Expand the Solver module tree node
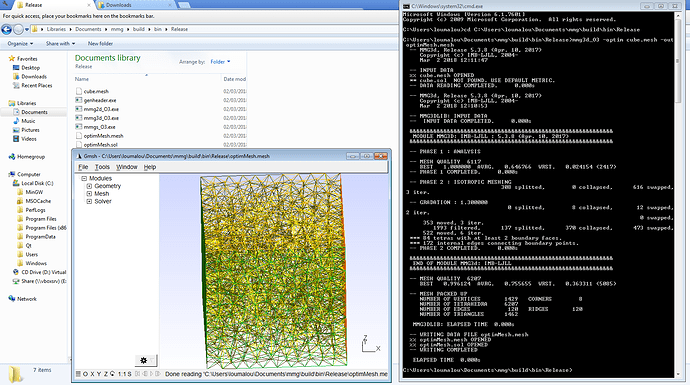The height and width of the screenshot is (385, 690). coord(89,202)
